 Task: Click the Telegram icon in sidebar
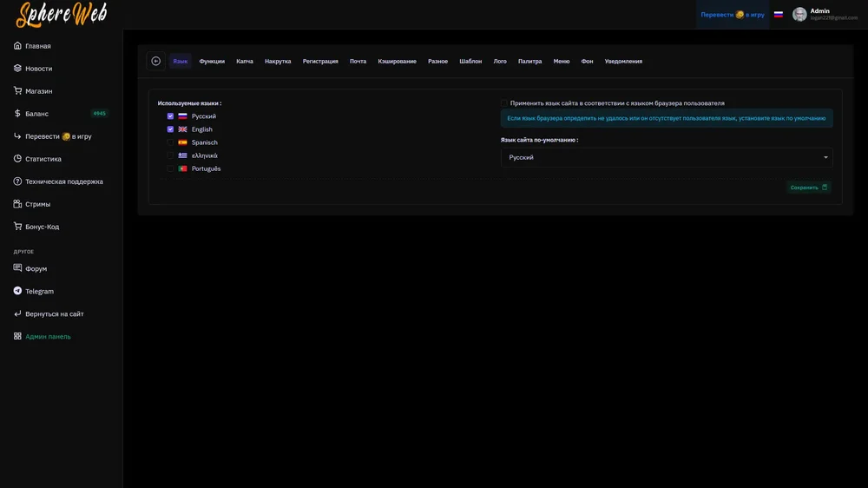pos(17,292)
